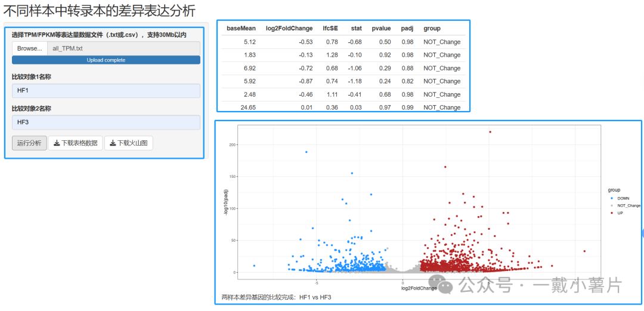Click the HF1 comparison object 1 field

[x=106, y=91]
